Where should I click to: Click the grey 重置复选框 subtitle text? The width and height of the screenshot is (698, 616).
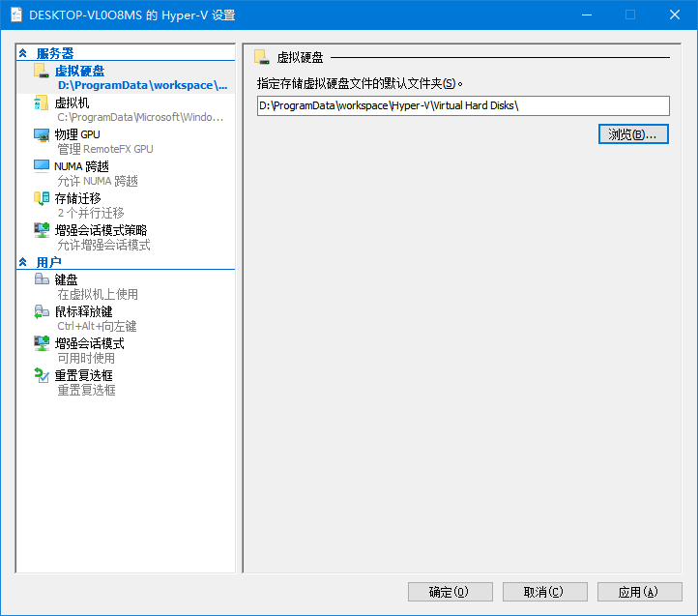coord(86,390)
